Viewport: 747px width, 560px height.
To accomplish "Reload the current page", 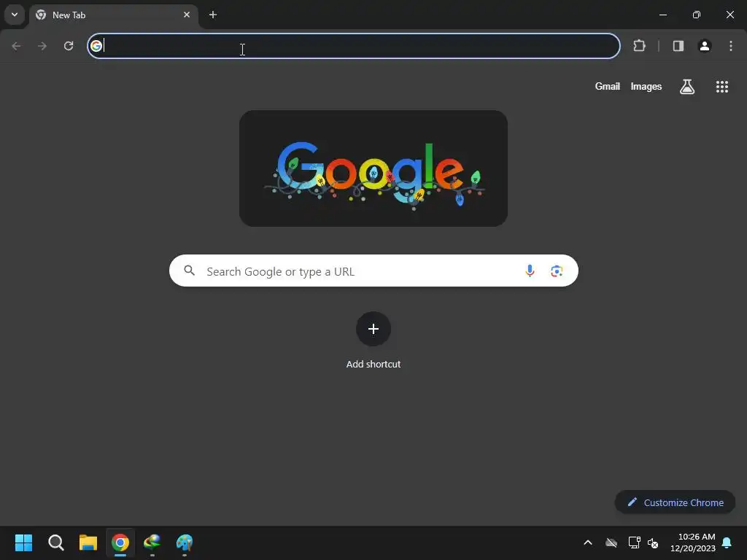I will coord(69,46).
